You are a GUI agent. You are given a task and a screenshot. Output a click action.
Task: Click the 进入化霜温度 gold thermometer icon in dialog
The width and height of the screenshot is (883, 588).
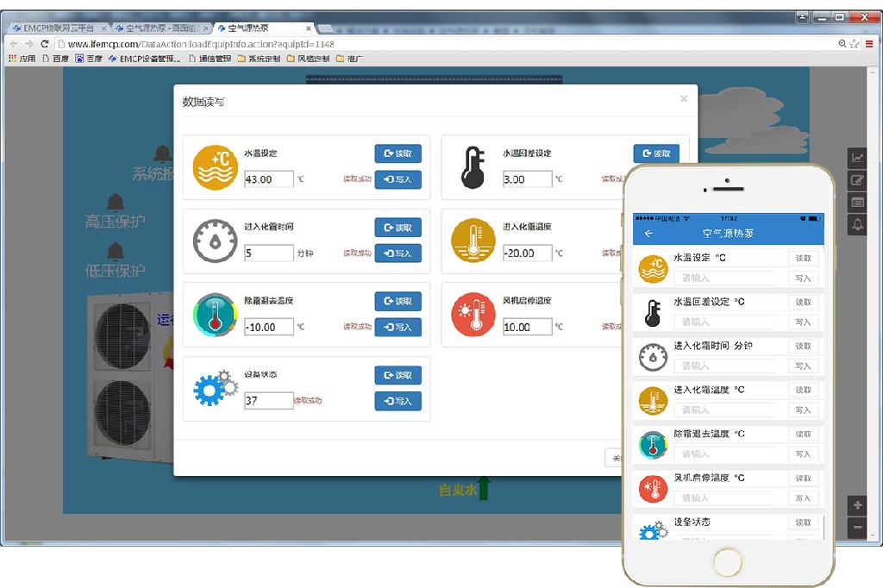473,241
